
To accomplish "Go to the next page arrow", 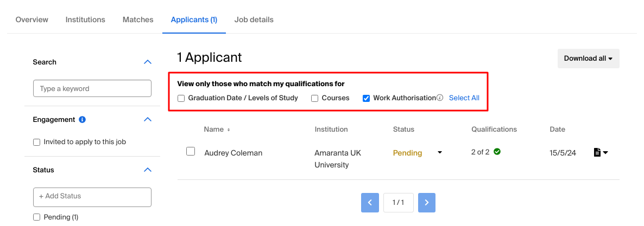I will 427,203.
